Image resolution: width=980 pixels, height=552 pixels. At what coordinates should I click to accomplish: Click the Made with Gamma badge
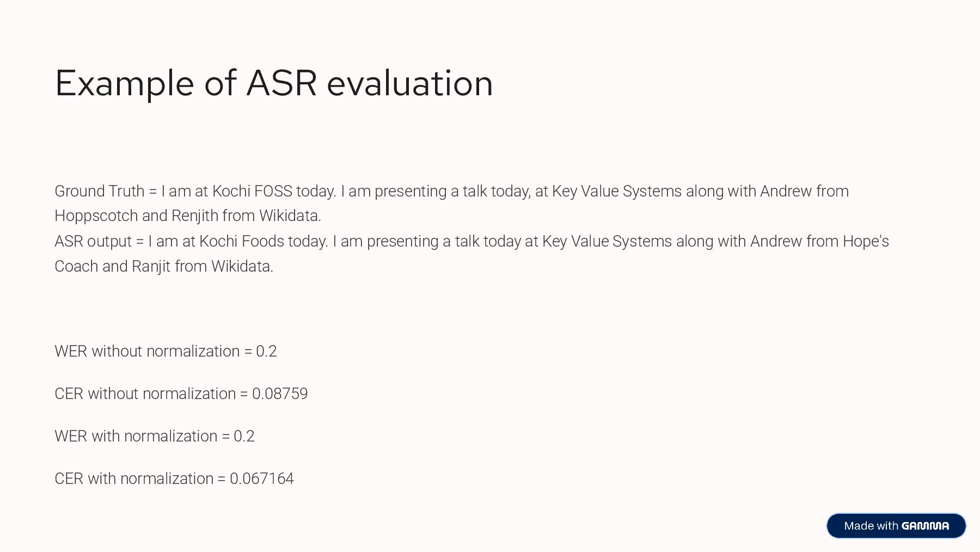tap(896, 526)
